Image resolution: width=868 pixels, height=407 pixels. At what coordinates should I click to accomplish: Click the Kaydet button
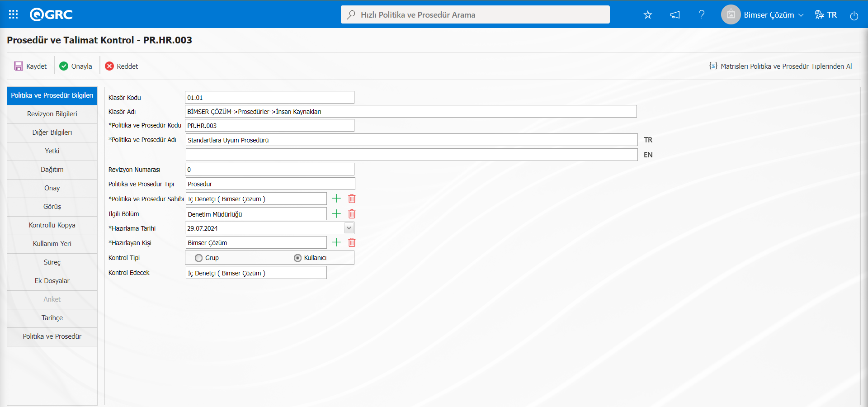(x=30, y=66)
